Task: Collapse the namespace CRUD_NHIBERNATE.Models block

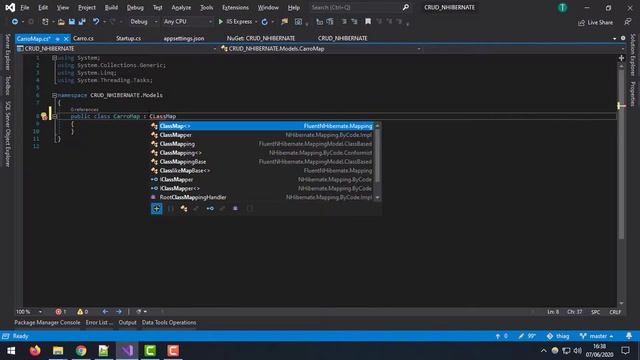Action: click(54, 95)
